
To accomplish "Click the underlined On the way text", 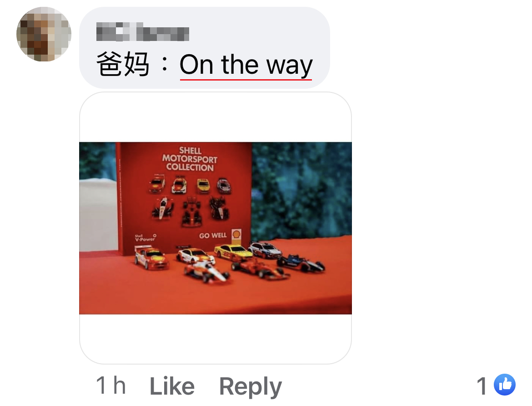I will pyautogui.click(x=246, y=65).
